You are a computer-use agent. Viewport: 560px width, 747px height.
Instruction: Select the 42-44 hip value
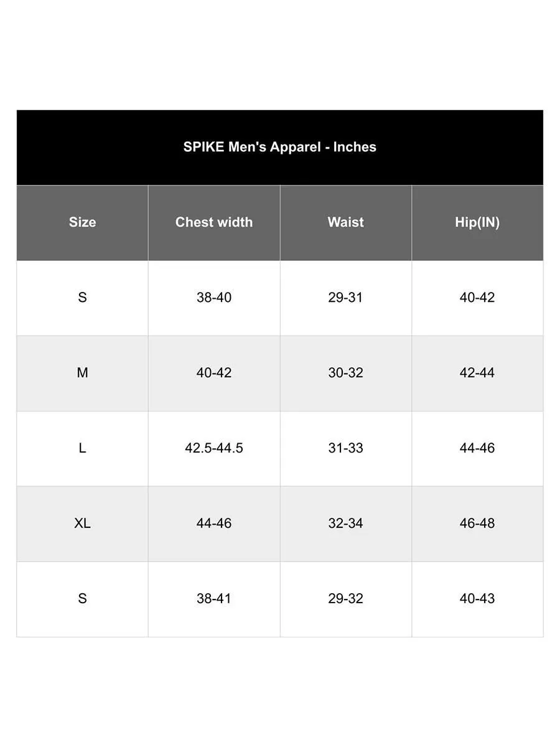click(x=477, y=373)
